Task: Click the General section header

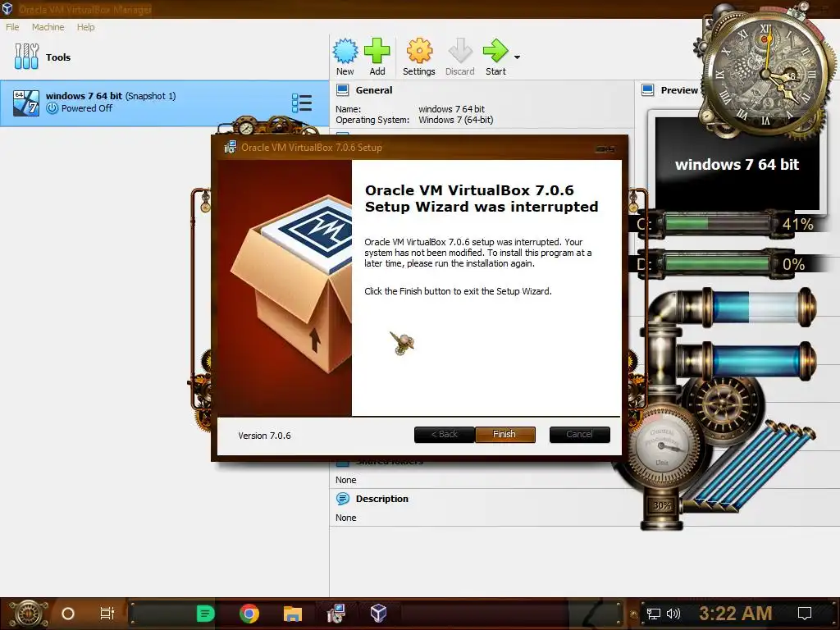Action: click(x=374, y=90)
